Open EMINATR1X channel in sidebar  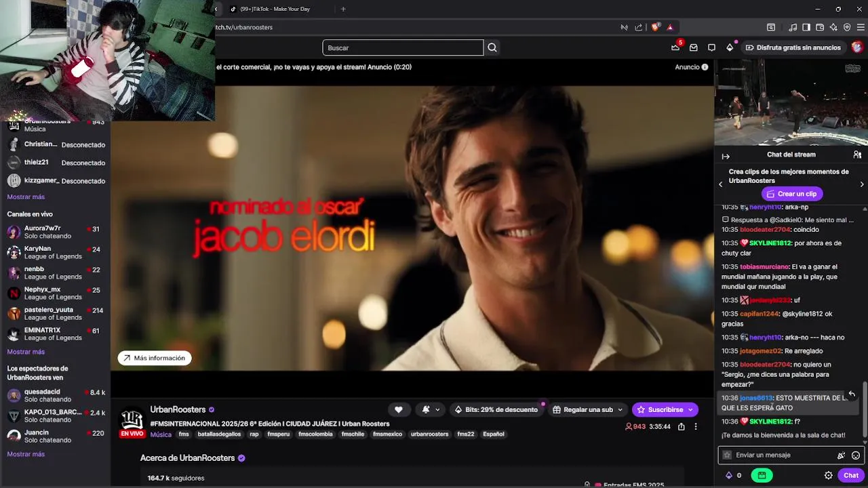pos(55,333)
